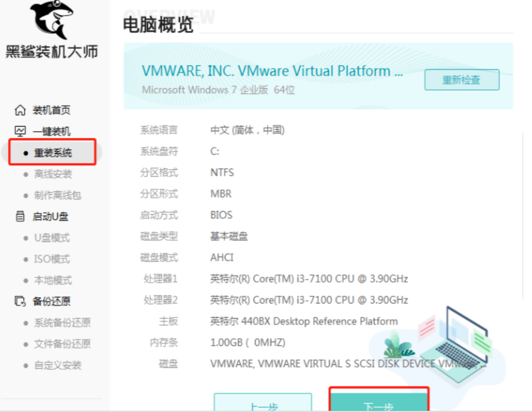The width and height of the screenshot is (532, 412).
Task: Click the 主板 label
Action: click(x=169, y=321)
